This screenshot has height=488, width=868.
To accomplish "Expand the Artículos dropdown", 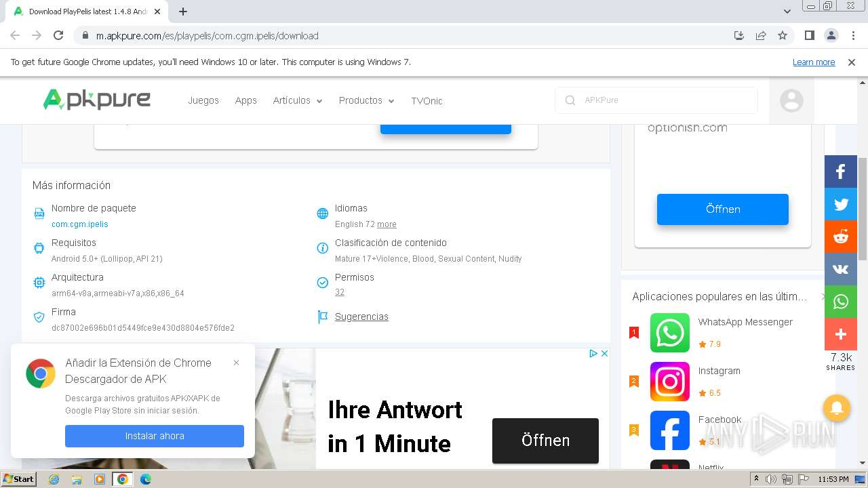I will coord(298,100).
